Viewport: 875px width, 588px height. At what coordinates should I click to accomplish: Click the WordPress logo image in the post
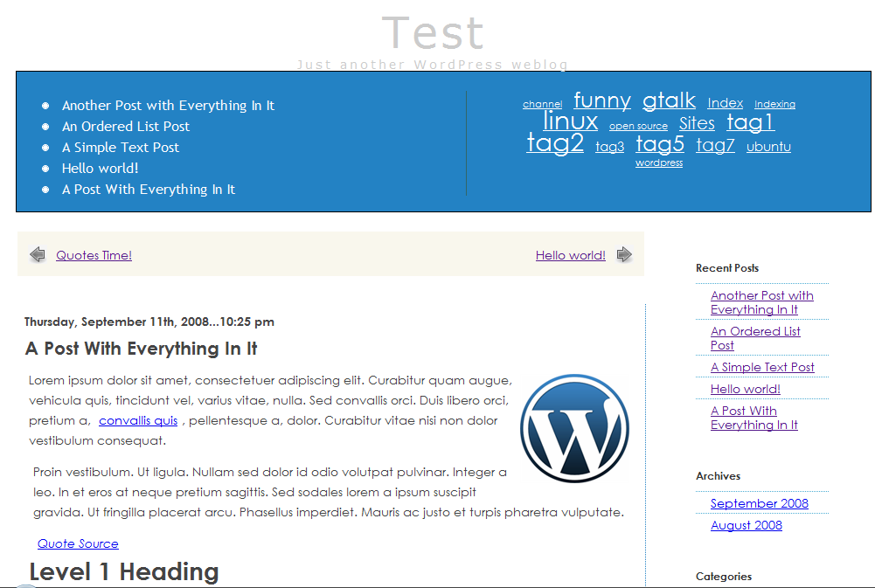574,429
